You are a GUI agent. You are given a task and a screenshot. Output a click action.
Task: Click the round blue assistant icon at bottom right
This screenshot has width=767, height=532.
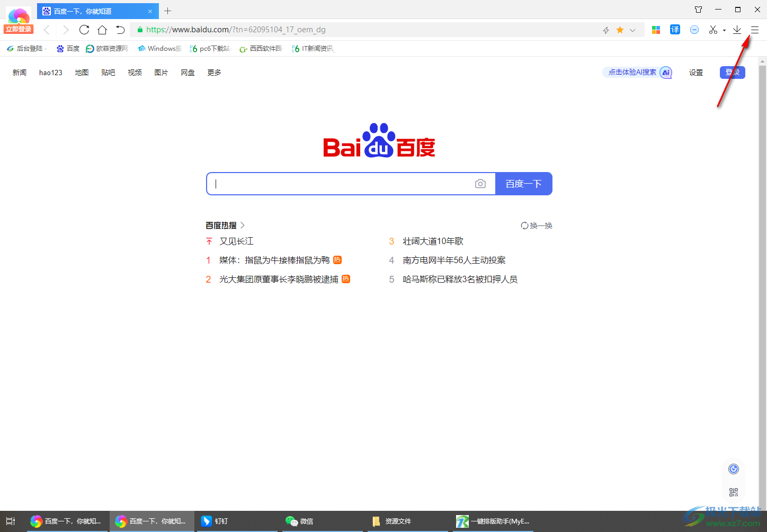tap(734, 469)
